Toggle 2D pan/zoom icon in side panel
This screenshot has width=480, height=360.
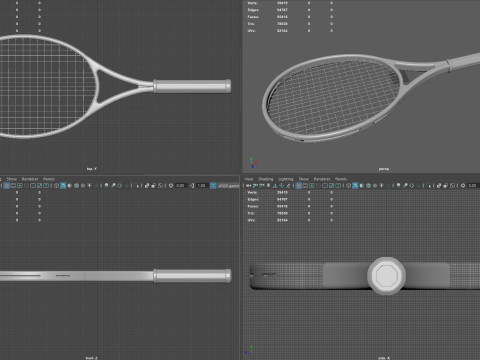[281, 185]
